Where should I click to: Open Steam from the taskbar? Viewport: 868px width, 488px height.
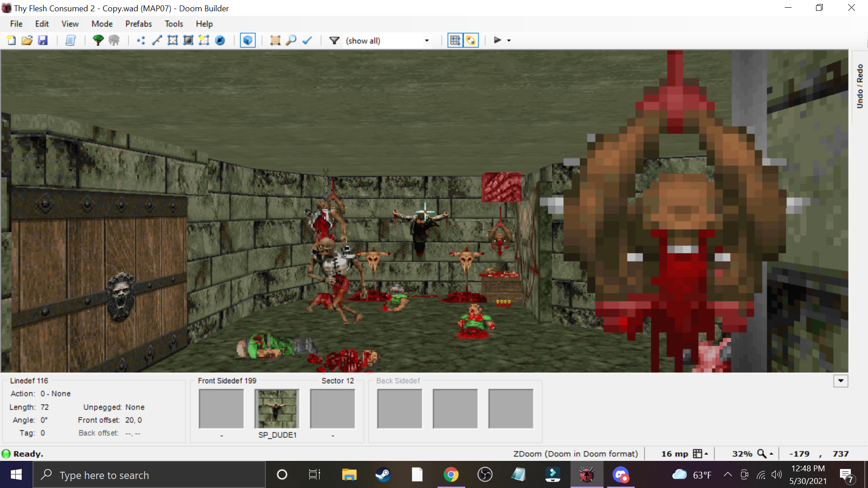(383, 475)
